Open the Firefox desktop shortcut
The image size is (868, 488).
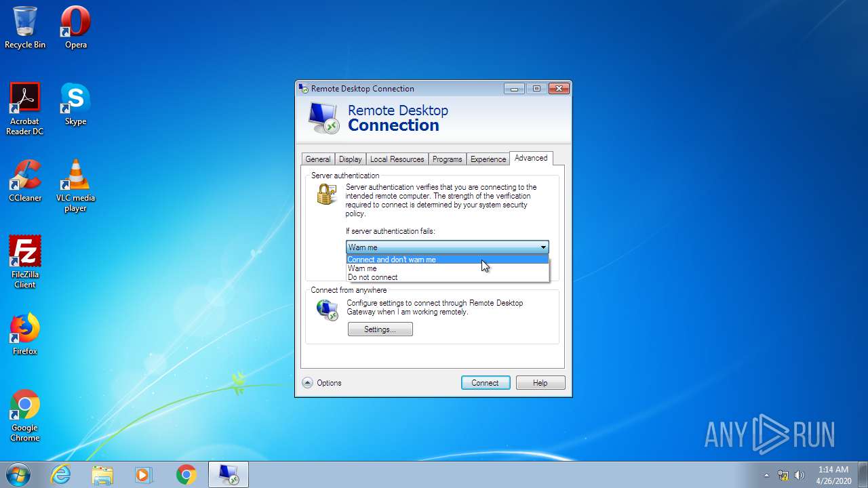coord(25,333)
